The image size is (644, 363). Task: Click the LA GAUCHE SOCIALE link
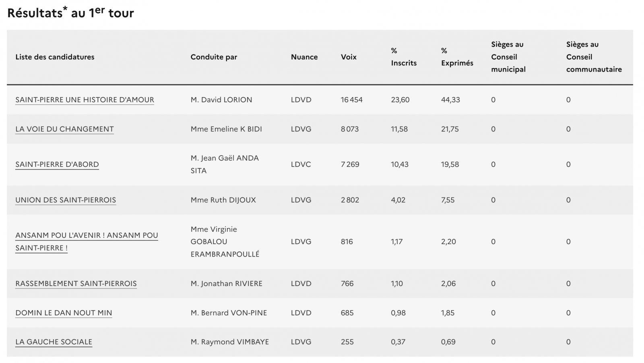(x=54, y=342)
